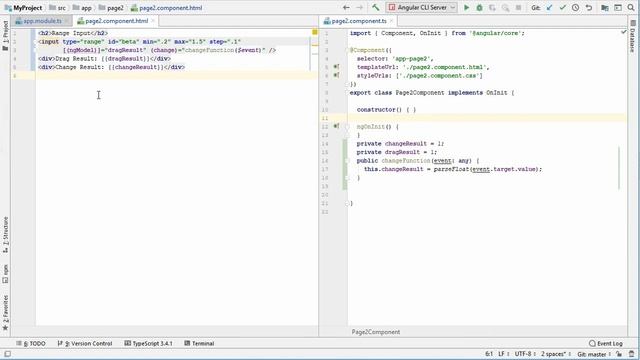640x360 pixels.
Task: Click the Run Anything window icon
Action: 618,7
